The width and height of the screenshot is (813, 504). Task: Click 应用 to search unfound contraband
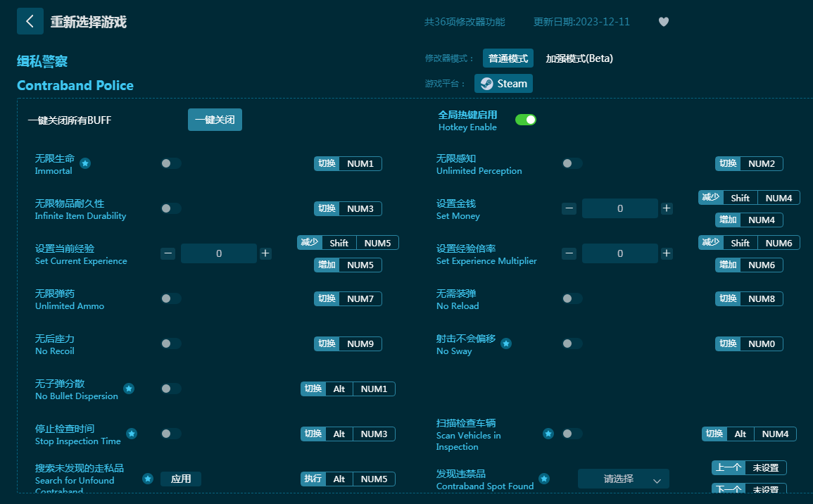point(181,479)
